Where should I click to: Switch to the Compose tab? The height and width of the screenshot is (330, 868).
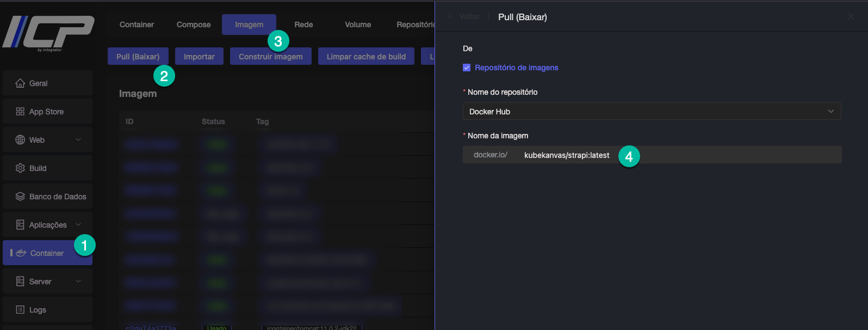coord(194,25)
